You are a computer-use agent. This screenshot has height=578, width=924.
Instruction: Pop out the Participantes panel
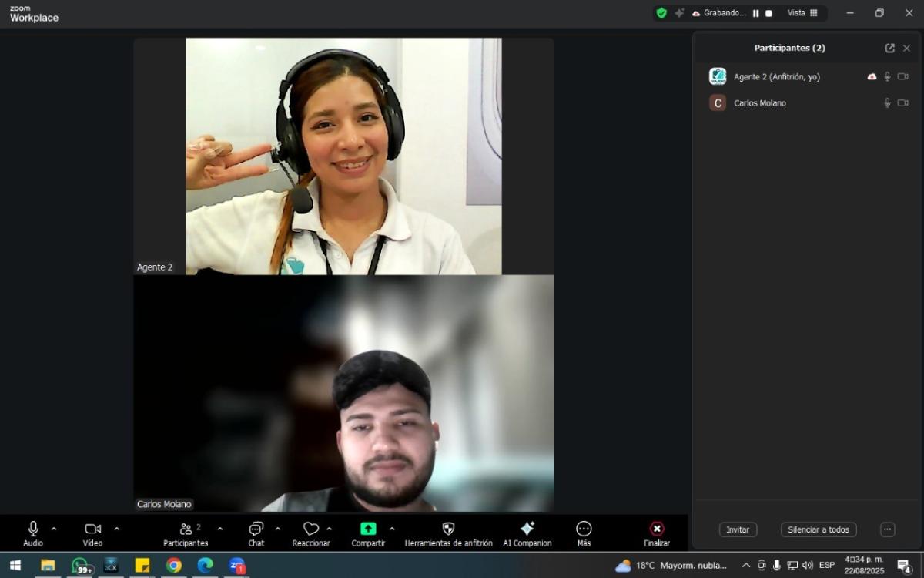coord(889,48)
